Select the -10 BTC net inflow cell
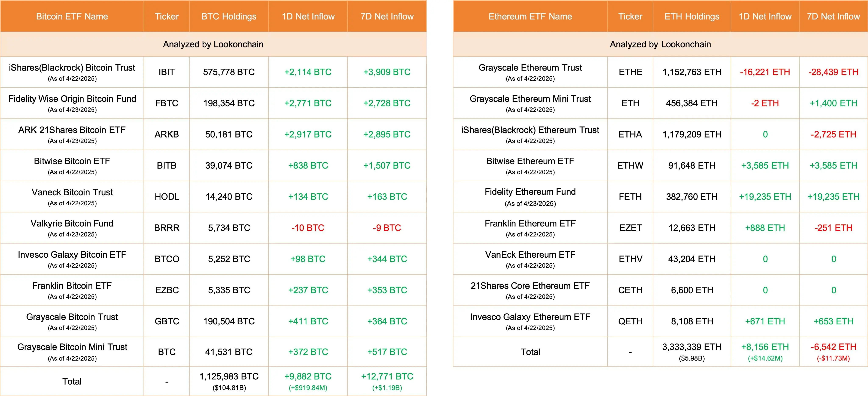The height and width of the screenshot is (396, 868). pos(308,228)
